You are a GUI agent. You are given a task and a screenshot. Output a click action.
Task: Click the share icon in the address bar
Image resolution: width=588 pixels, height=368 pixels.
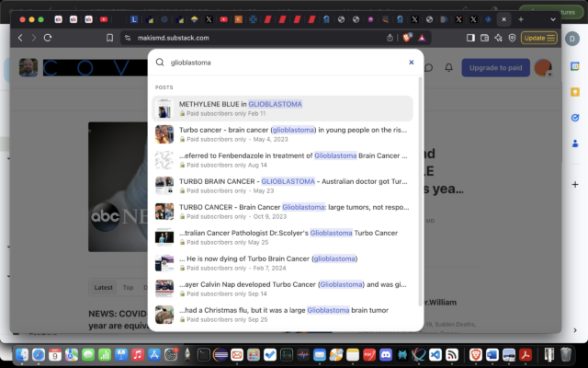point(390,38)
